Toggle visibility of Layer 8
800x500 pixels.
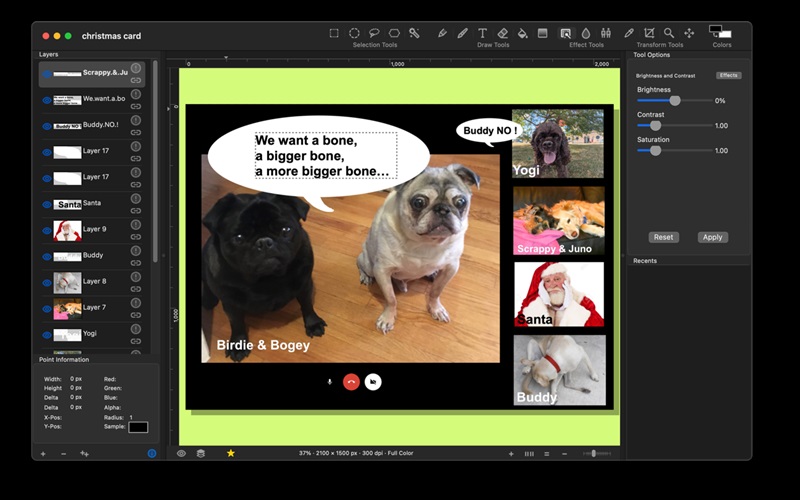[47, 283]
